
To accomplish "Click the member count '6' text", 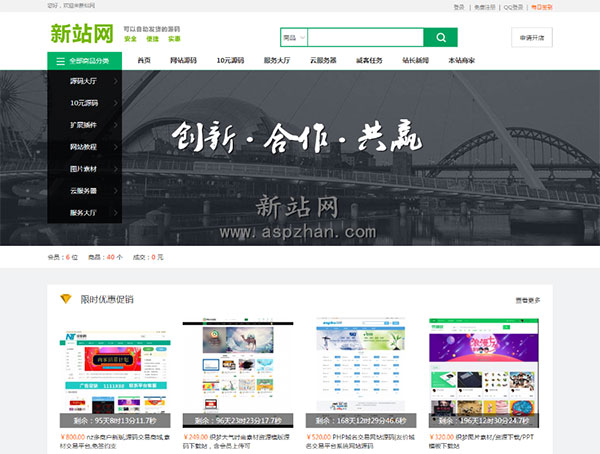I will (68, 257).
